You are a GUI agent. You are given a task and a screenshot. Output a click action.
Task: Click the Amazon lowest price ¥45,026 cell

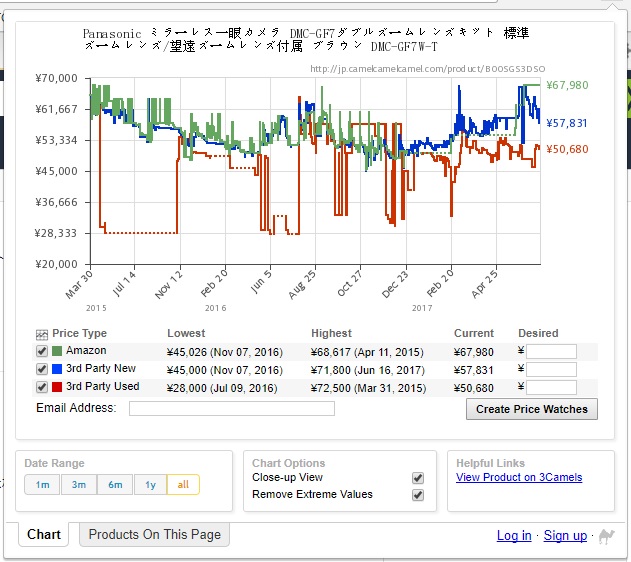point(225,352)
